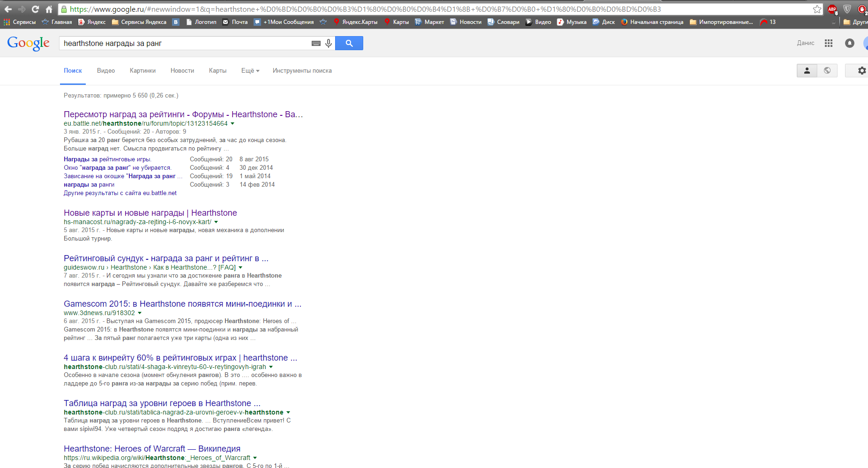Expand the Сервисы Яндекса bookmarks folder
The image size is (868, 468).
pyautogui.click(x=139, y=22)
